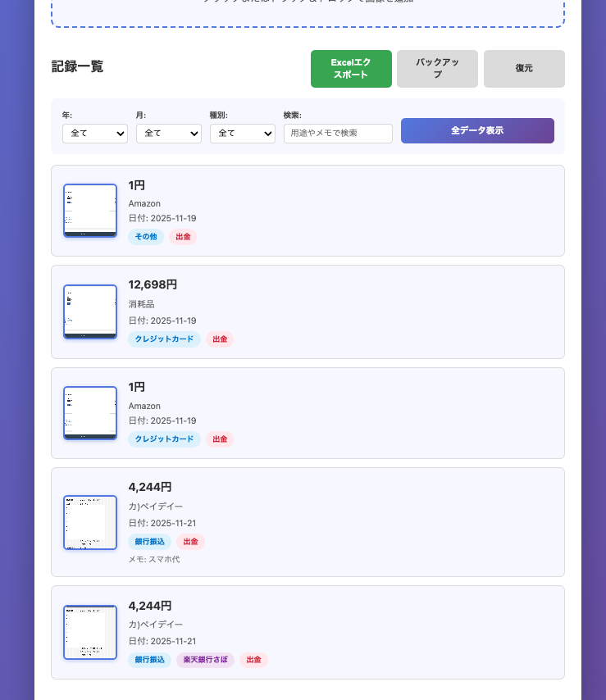Focus the 用途やメモで検索 search field
This screenshot has height=700, width=606.
[338, 133]
